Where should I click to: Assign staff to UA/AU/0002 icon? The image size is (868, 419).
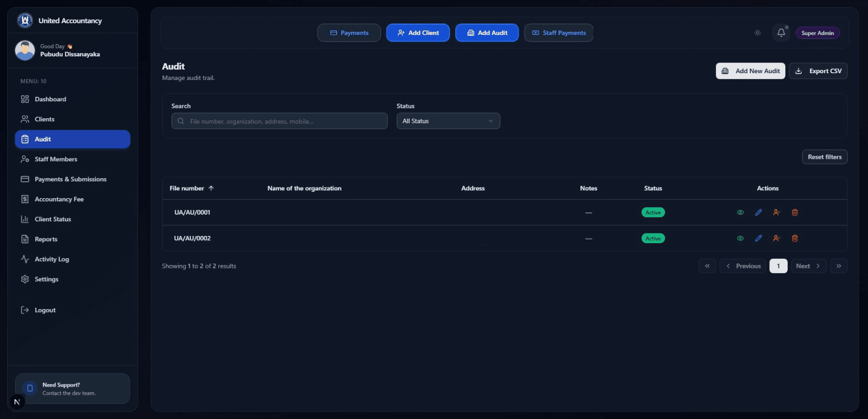pos(776,238)
